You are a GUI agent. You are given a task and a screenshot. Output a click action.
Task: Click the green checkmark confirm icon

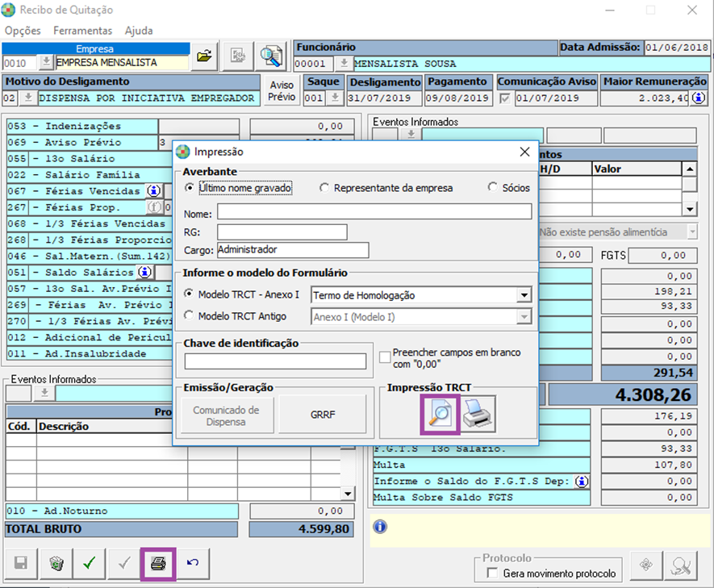90,564
